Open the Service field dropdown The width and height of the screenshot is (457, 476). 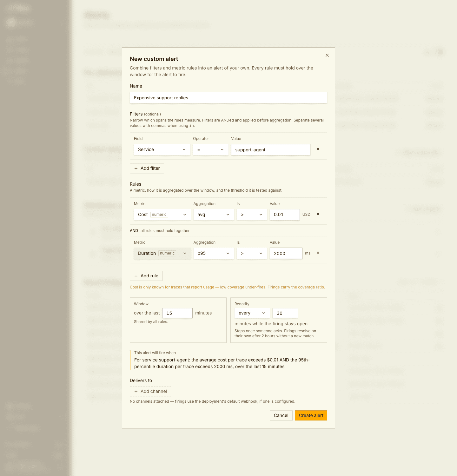pos(162,149)
